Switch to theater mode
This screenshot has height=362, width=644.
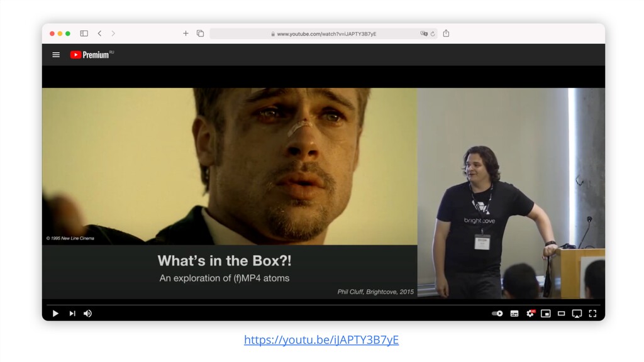pyautogui.click(x=561, y=314)
